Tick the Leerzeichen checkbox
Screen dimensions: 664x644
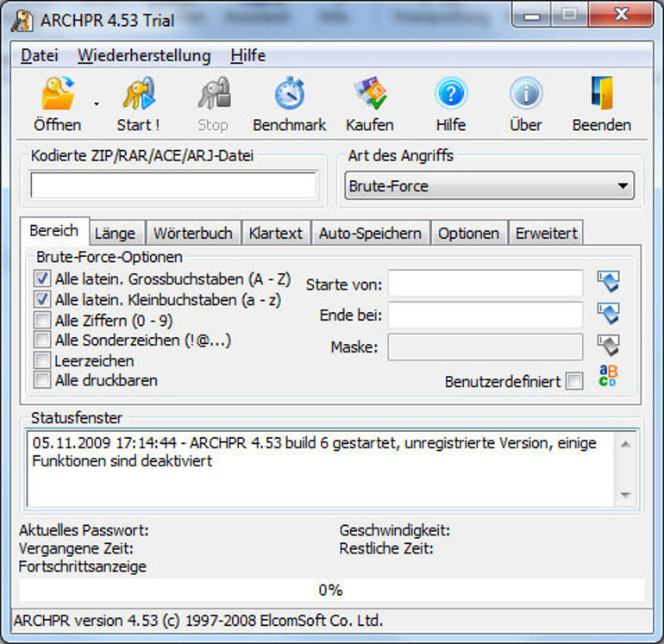[42, 360]
